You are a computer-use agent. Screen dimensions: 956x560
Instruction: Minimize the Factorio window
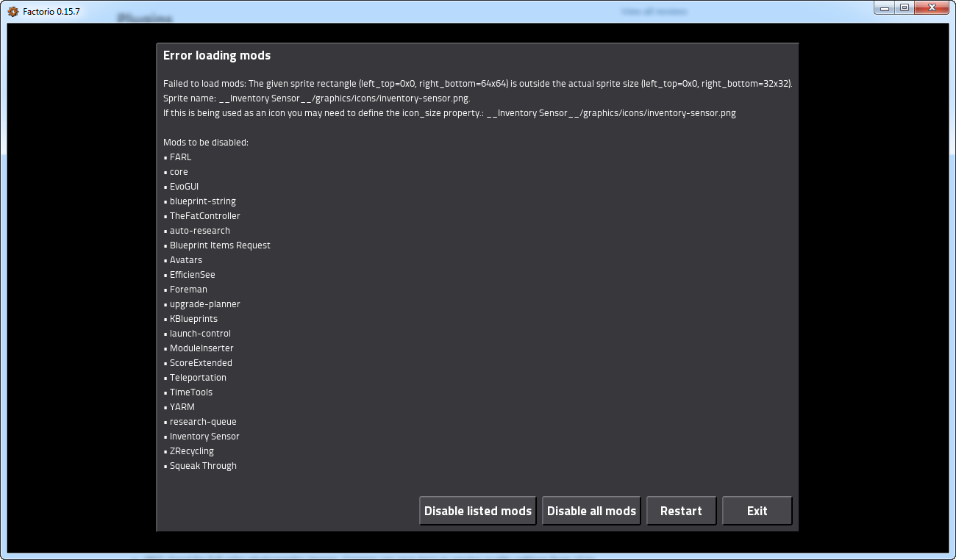click(883, 8)
